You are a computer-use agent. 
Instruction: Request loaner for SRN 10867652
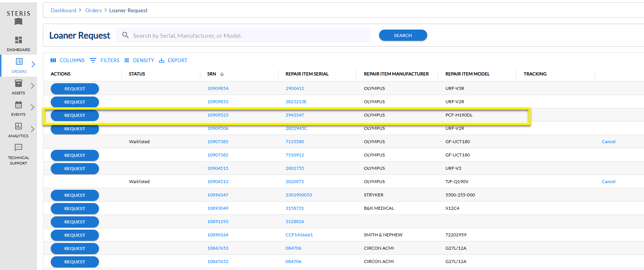pyautogui.click(x=75, y=262)
